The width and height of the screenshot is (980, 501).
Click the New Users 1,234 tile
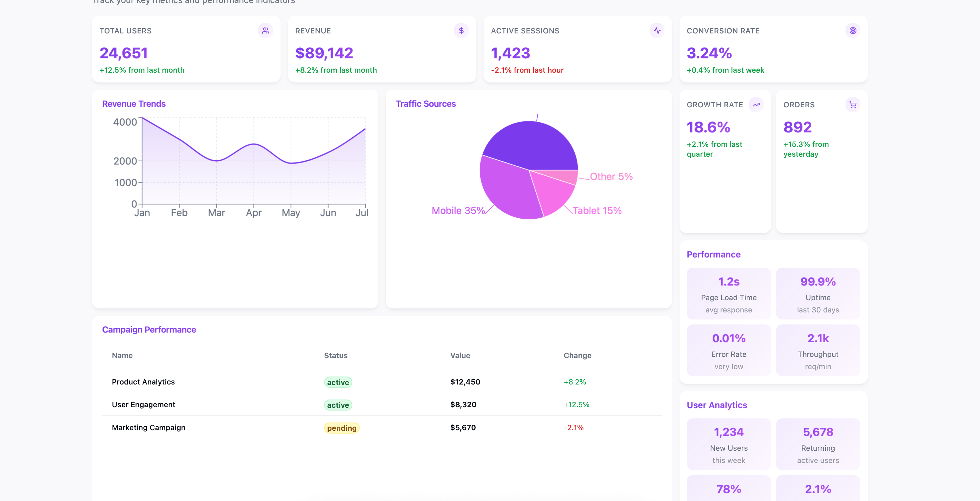tap(728, 444)
